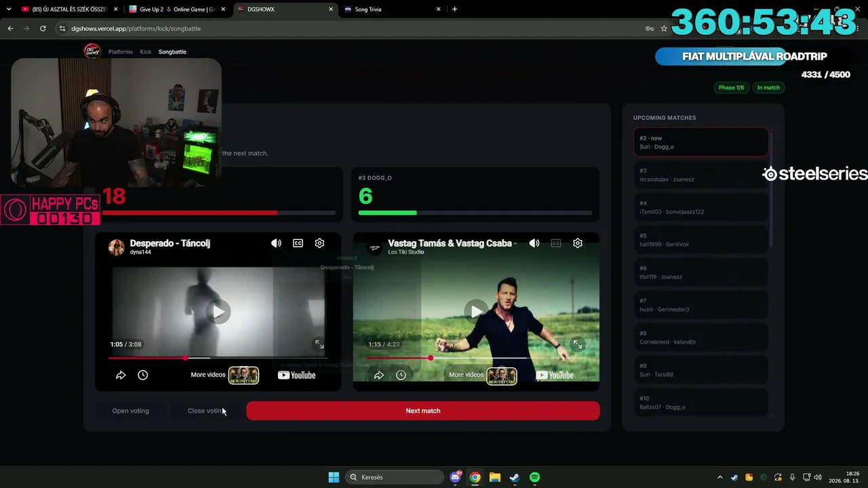This screenshot has height=488, width=868.
Task: Expand the browser tab search dropdown
Action: [x=9, y=9]
